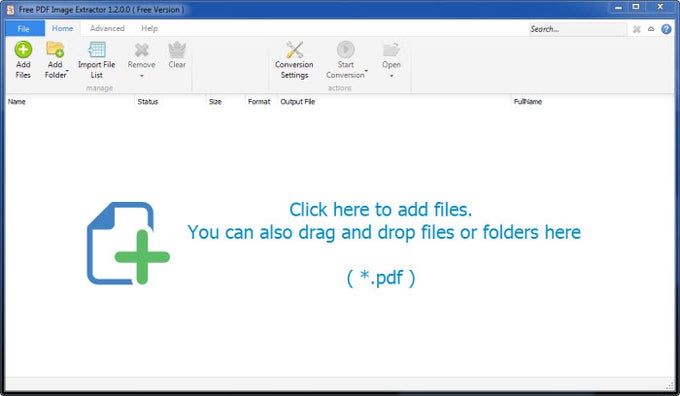
Task: Click the clear search X icon
Action: tap(636, 29)
